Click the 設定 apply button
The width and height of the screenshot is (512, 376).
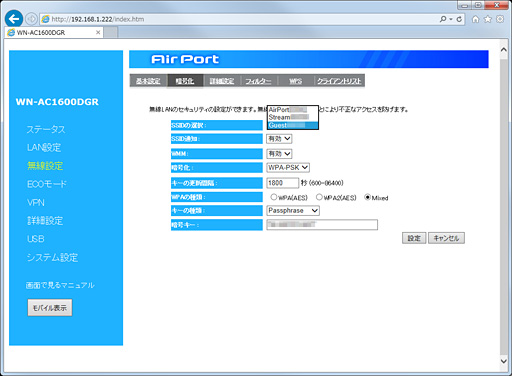[414, 238]
